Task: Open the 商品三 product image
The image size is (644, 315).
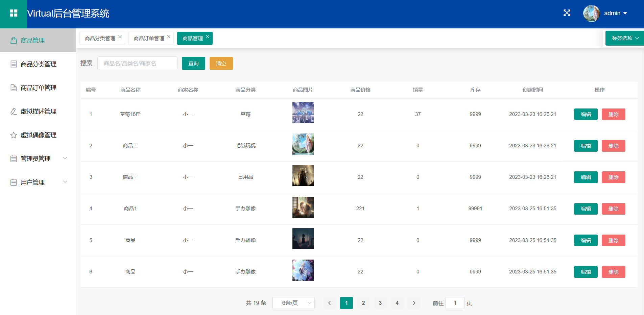Action: [303, 175]
